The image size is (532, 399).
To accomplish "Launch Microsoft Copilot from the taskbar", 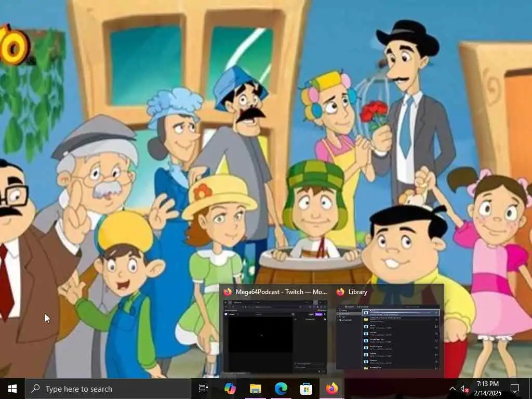I will (230, 389).
